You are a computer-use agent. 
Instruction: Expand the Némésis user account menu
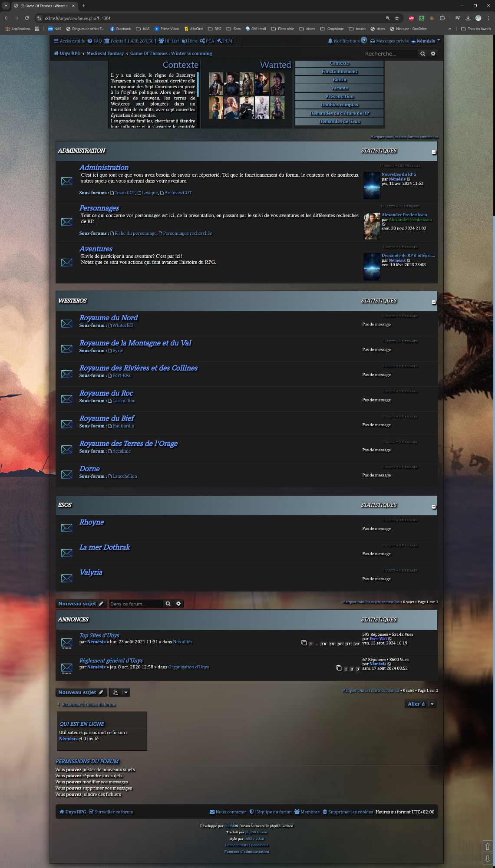coord(426,41)
